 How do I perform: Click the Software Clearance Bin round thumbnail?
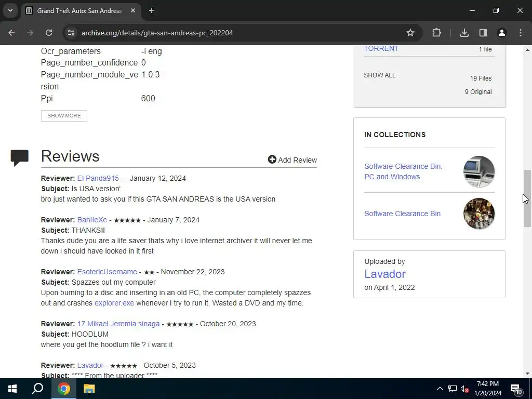click(478, 214)
